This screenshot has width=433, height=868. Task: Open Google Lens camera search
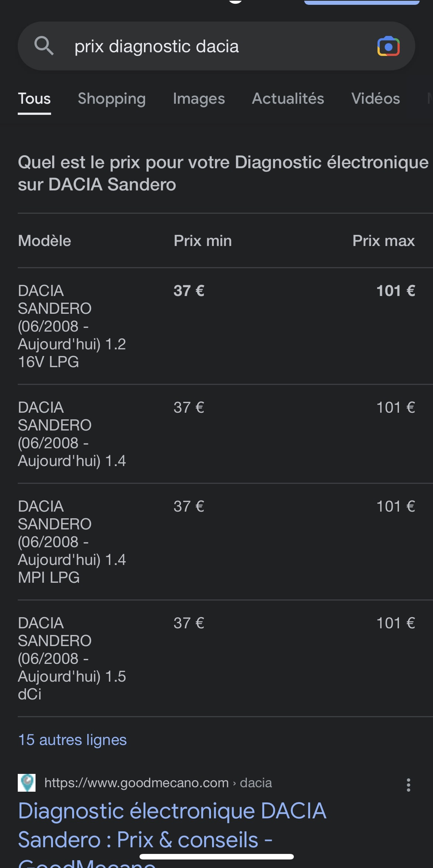tap(388, 46)
